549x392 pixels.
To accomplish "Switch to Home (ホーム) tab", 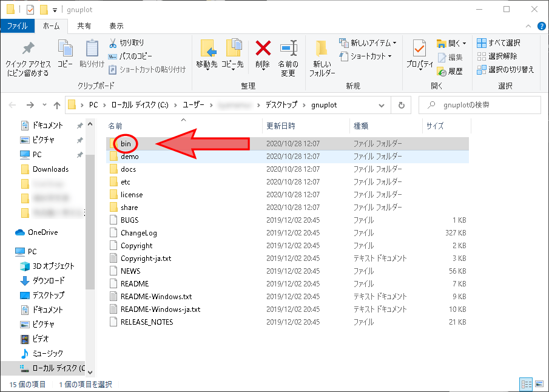I will coord(52,26).
